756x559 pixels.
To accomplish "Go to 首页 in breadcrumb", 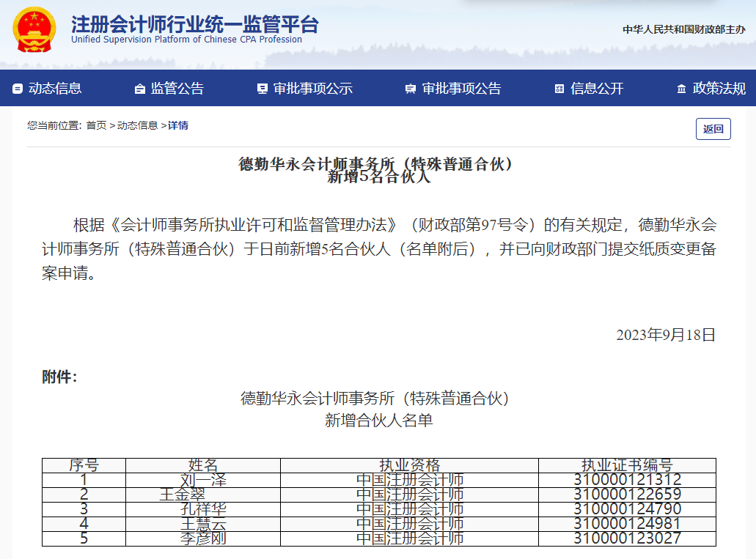I will [x=96, y=126].
